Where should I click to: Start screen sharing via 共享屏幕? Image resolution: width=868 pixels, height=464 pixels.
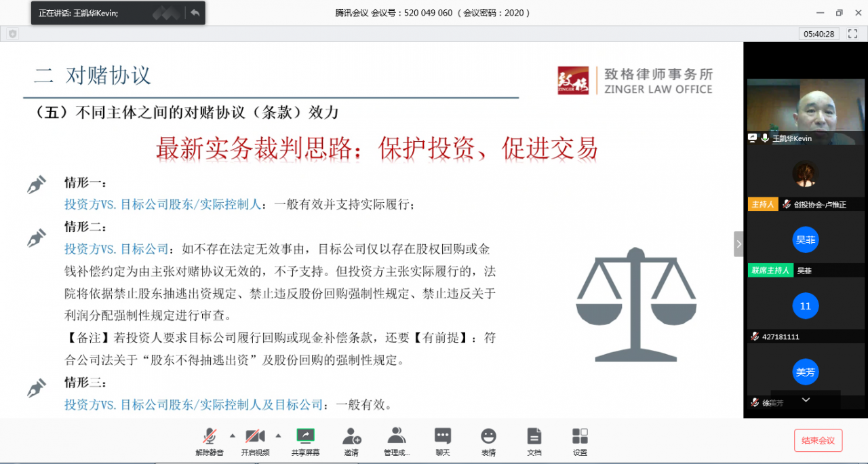pos(305,440)
